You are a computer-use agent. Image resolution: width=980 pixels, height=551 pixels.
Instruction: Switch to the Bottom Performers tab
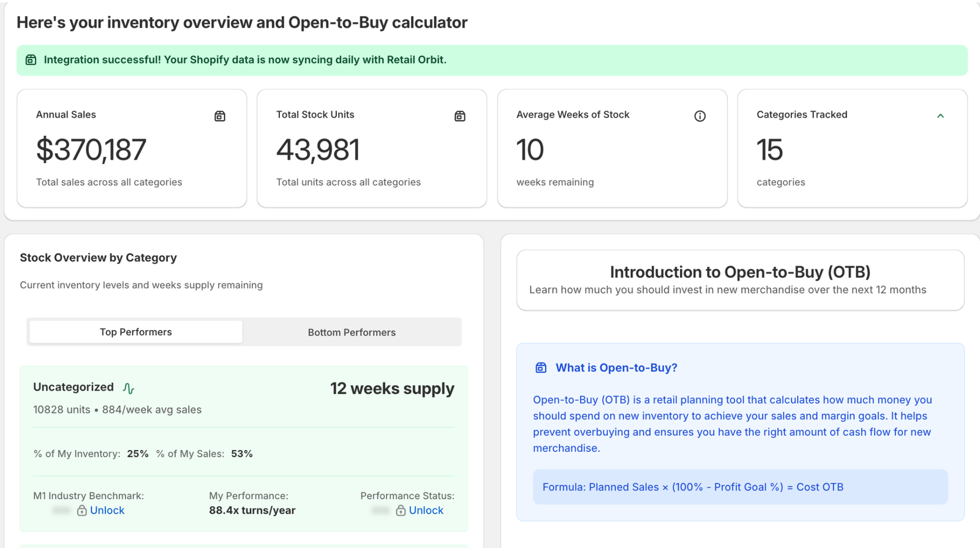[352, 332]
